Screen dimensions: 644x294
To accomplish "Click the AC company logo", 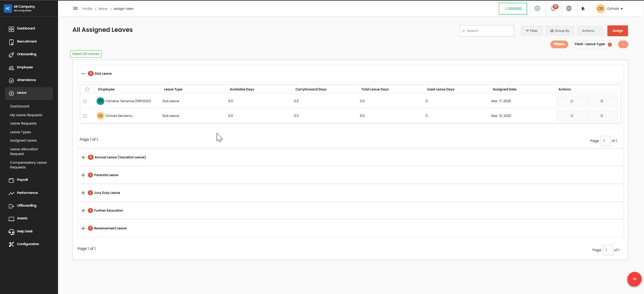I will coord(8,8).
